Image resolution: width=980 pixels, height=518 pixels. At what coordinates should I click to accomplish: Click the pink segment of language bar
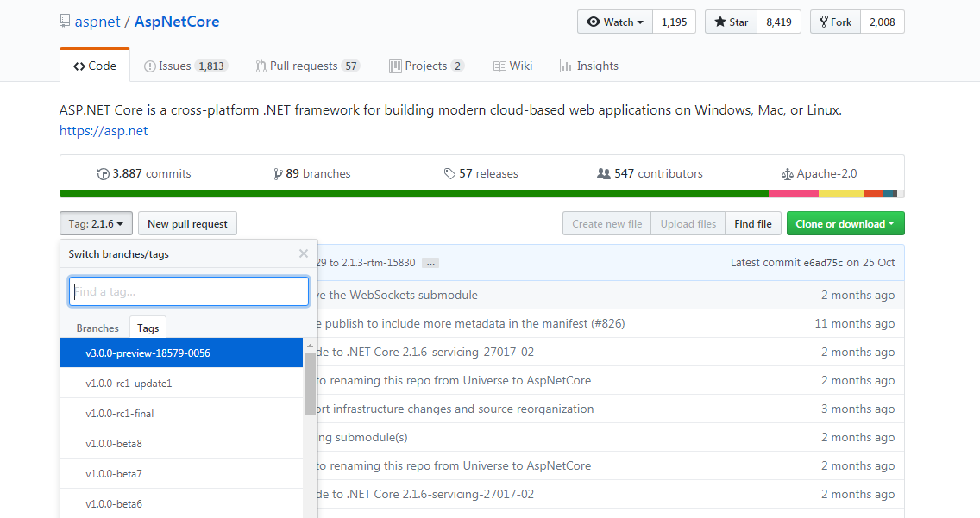click(x=793, y=194)
